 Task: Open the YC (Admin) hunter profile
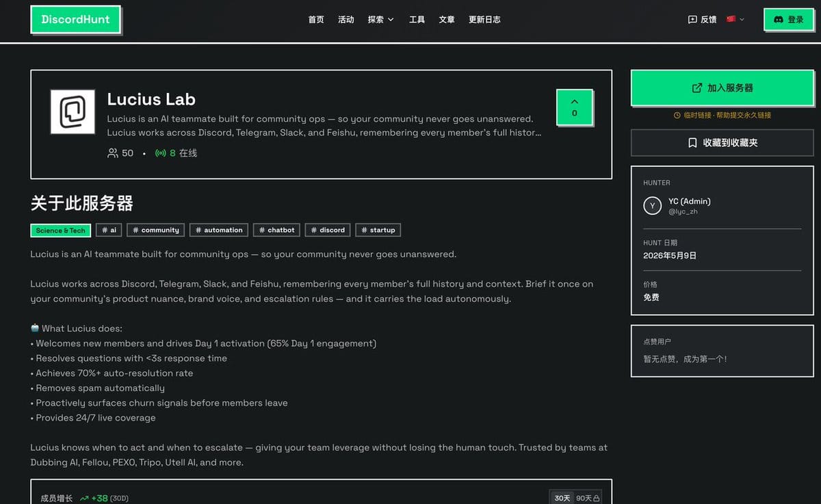[x=690, y=201]
